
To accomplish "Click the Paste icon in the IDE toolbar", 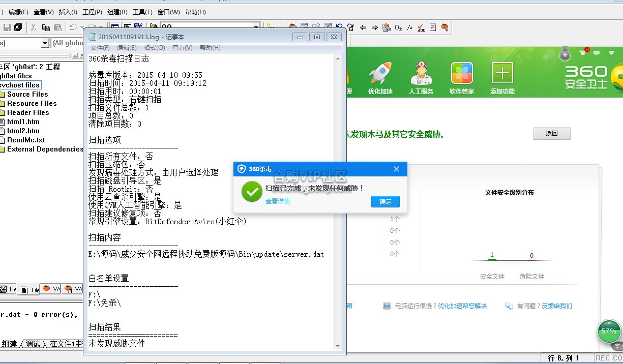I will coord(57,27).
